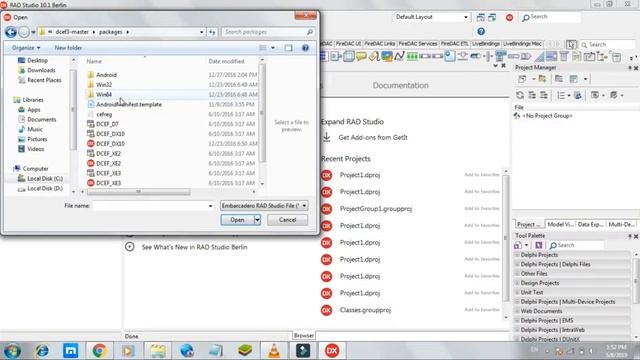This screenshot has width=640, height=360.
Task: Switch to the LiveBindings tab
Action: [x=486, y=44]
